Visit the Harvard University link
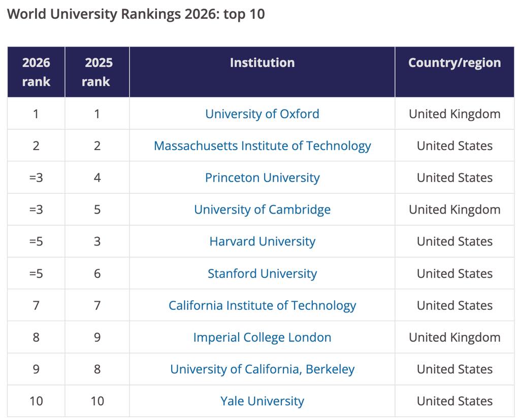 (x=262, y=241)
